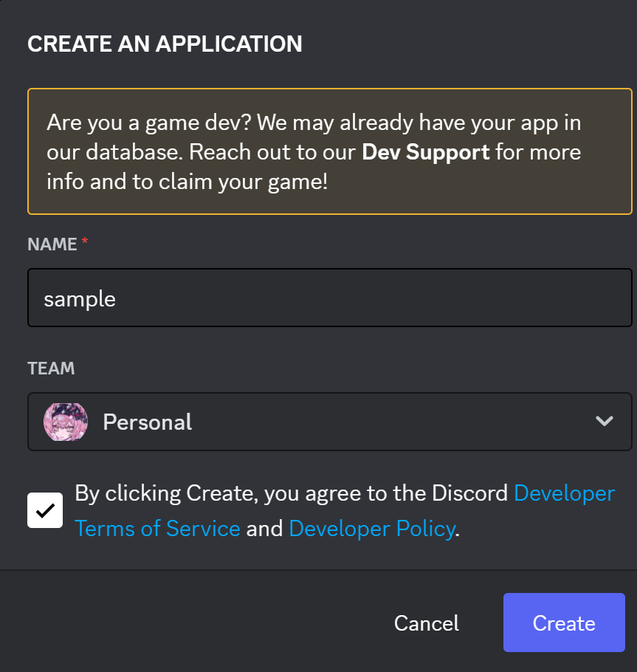Click the TEAM label
This screenshot has height=672, width=637.
pos(50,368)
